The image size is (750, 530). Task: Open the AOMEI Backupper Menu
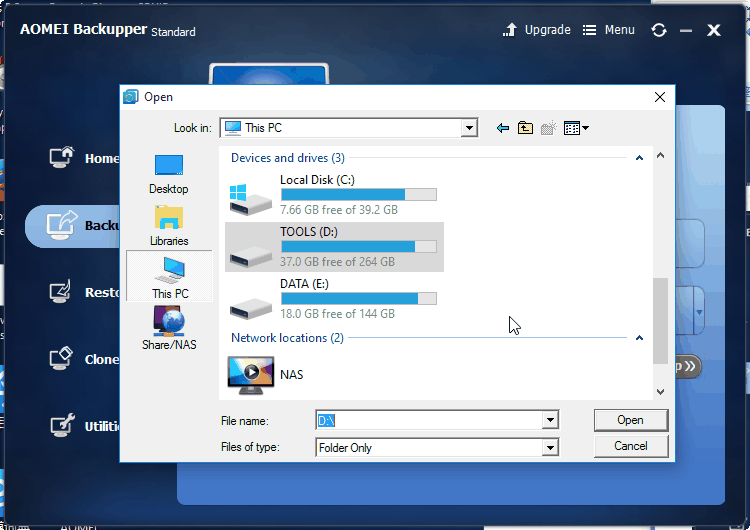pyautogui.click(x=609, y=30)
